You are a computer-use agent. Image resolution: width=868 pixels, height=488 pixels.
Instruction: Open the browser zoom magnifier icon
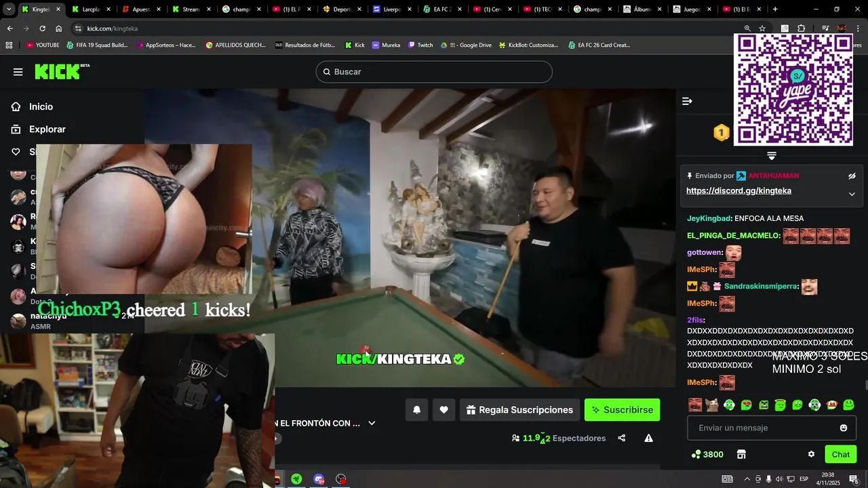click(x=747, y=28)
